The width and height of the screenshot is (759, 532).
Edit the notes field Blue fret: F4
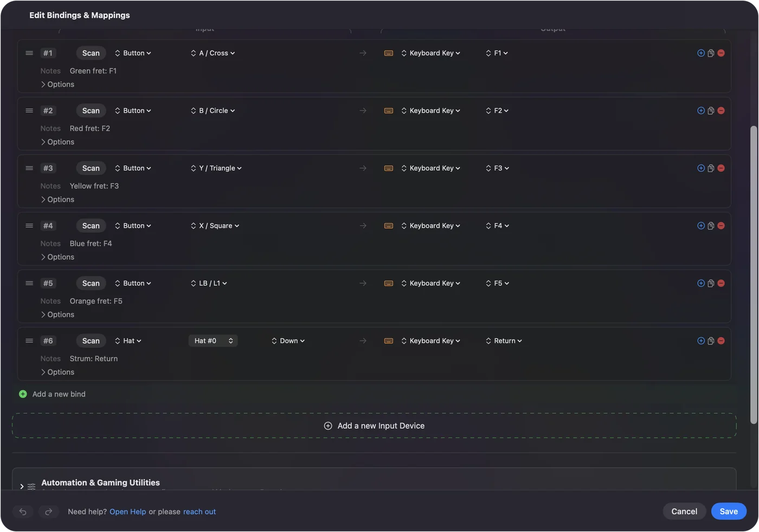(91, 243)
